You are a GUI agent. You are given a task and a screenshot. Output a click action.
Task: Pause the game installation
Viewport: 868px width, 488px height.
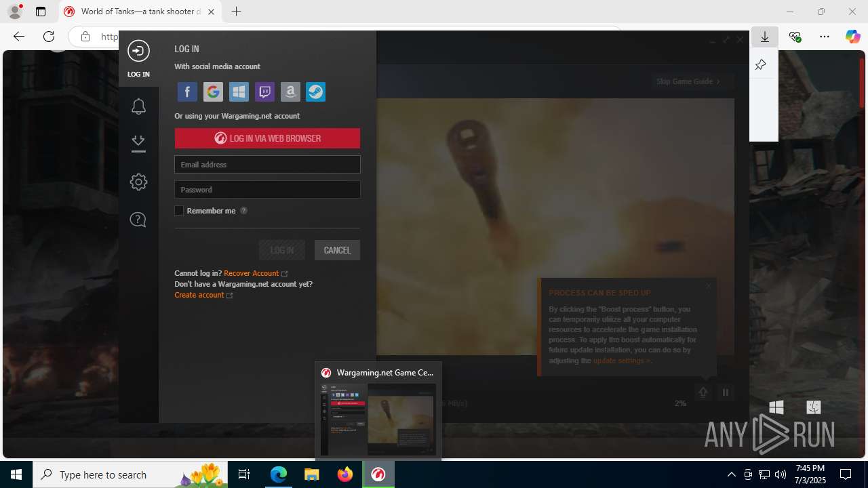coord(726,392)
